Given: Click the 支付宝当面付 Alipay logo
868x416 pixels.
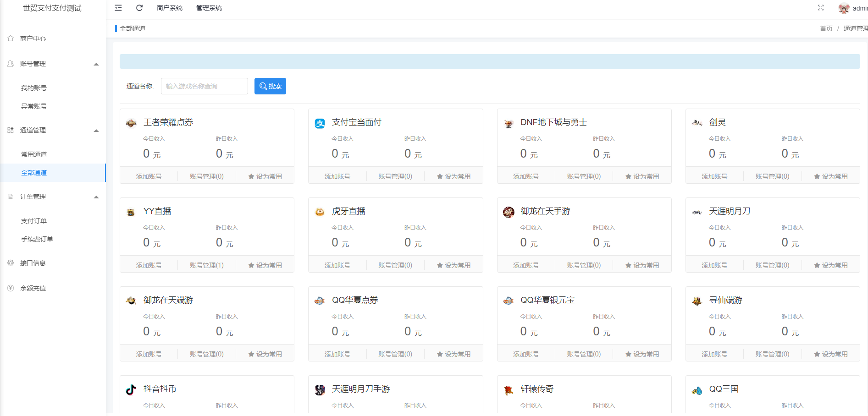Looking at the screenshot, I should coord(320,122).
